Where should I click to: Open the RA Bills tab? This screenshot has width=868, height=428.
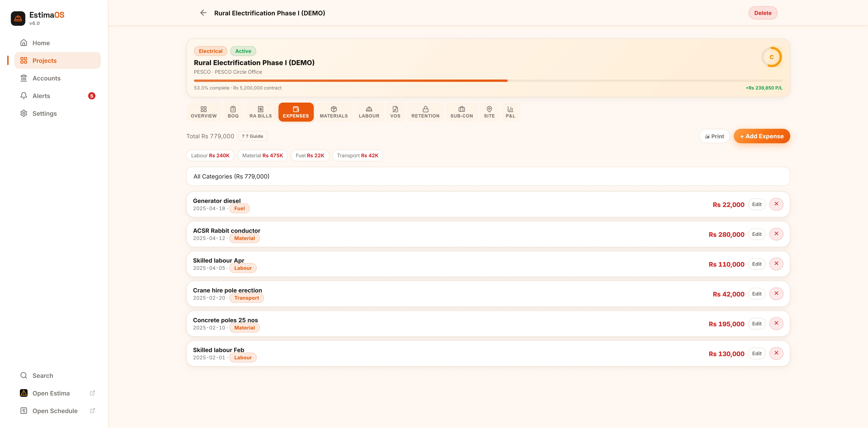coord(260,112)
